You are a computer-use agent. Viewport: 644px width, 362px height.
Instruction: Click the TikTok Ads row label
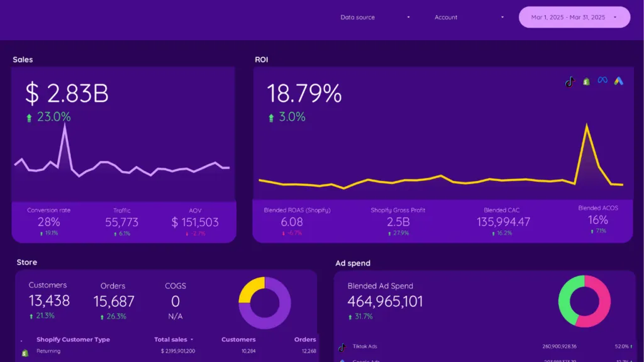tap(365, 346)
